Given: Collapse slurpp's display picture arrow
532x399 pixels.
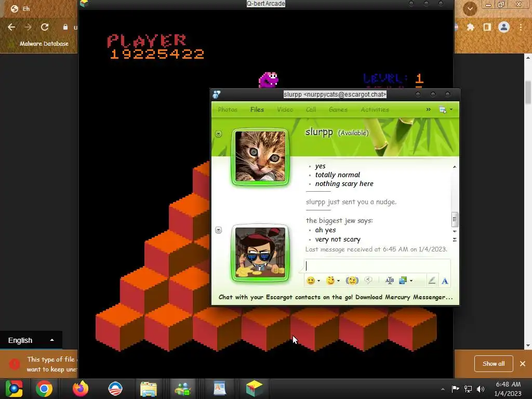Looking at the screenshot, I should pos(219,134).
